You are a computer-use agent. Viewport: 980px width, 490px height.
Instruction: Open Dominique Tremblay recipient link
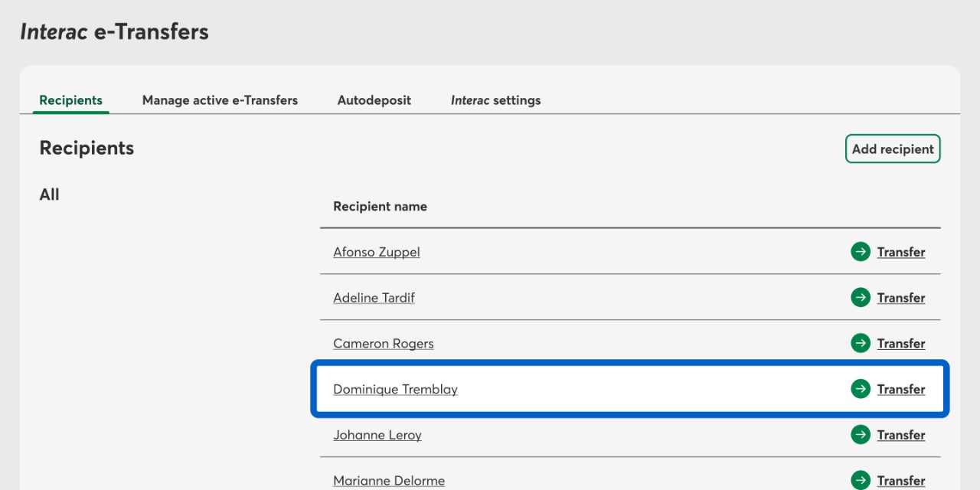[395, 390]
